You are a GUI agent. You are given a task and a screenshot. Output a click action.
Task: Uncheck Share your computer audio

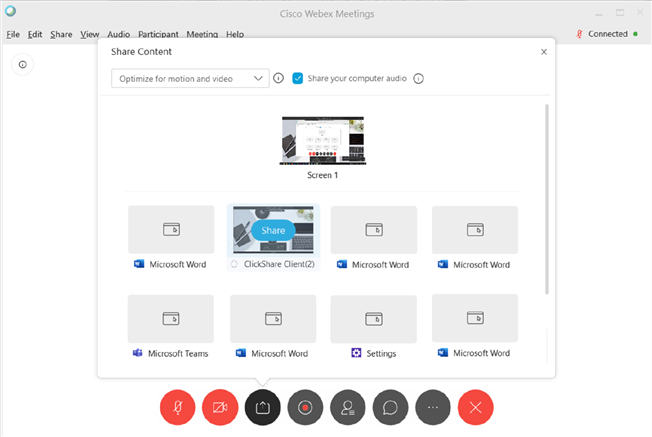coord(298,78)
